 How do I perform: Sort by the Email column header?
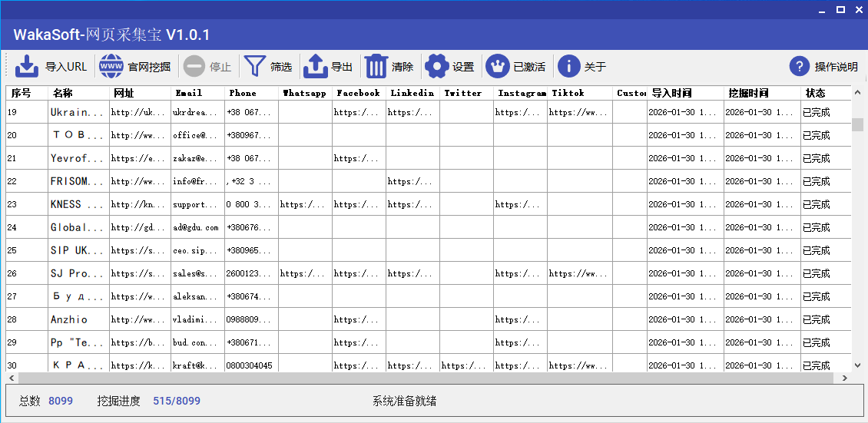pyautogui.click(x=189, y=93)
